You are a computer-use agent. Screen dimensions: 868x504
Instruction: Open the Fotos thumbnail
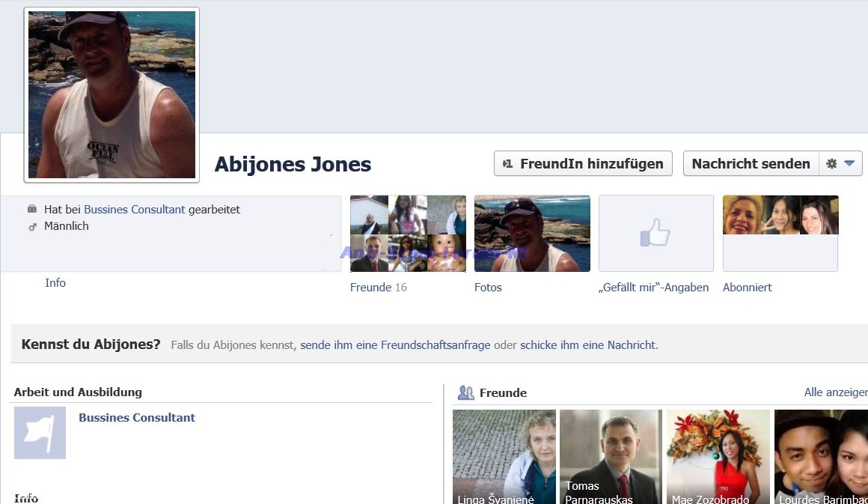pyautogui.click(x=532, y=234)
